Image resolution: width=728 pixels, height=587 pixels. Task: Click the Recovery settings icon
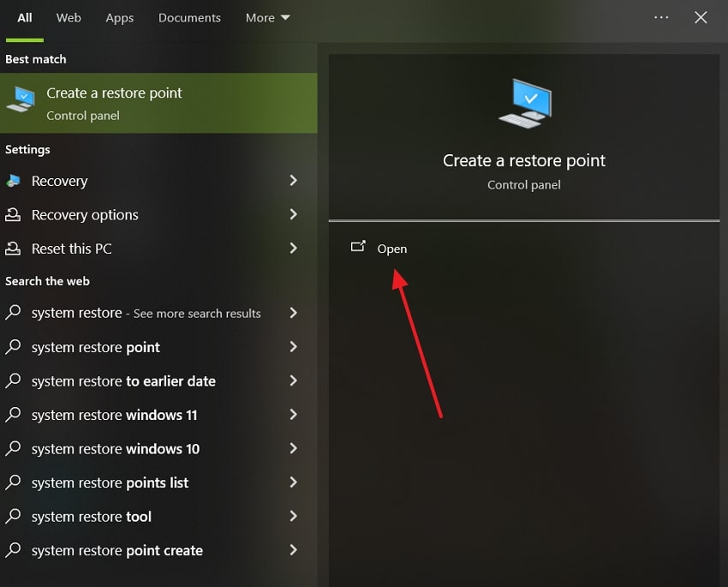click(x=13, y=181)
